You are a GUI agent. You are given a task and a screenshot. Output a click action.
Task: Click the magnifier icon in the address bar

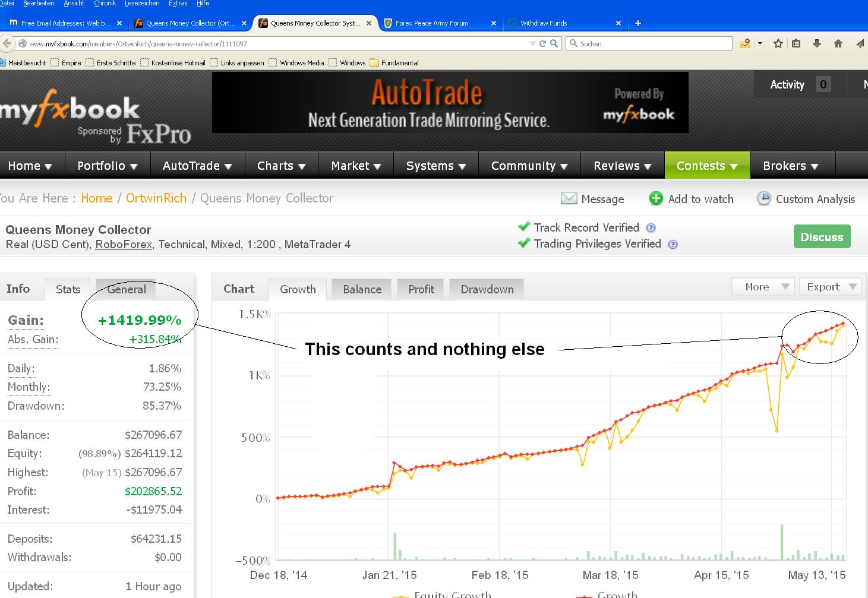[554, 43]
